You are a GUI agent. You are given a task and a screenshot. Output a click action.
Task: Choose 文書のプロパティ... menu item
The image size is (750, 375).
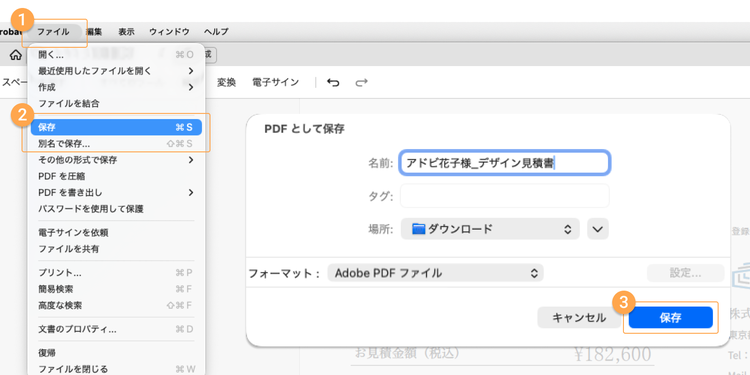pyautogui.click(x=116, y=329)
